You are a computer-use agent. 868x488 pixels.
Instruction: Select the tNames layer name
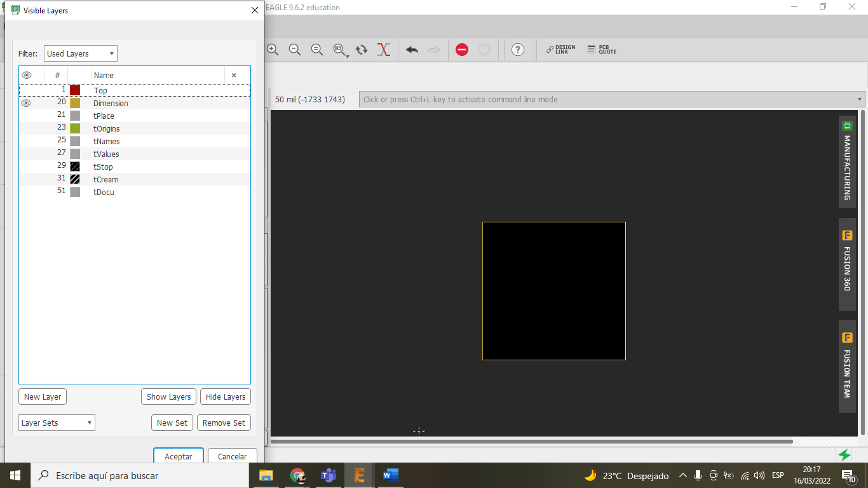click(x=106, y=141)
